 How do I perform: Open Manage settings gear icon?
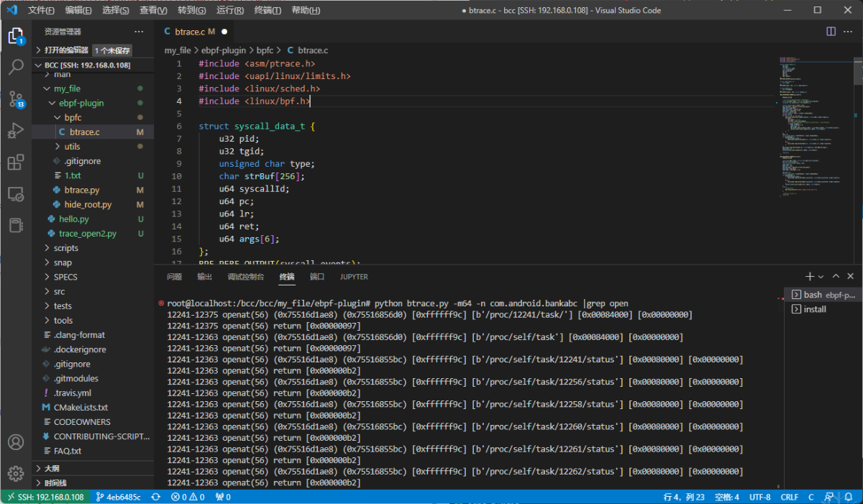[16, 473]
